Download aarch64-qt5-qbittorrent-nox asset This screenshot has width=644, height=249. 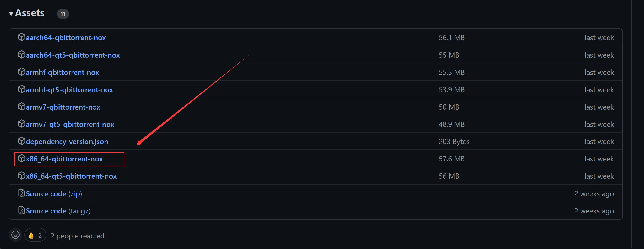pyautogui.click(x=73, y=55)
